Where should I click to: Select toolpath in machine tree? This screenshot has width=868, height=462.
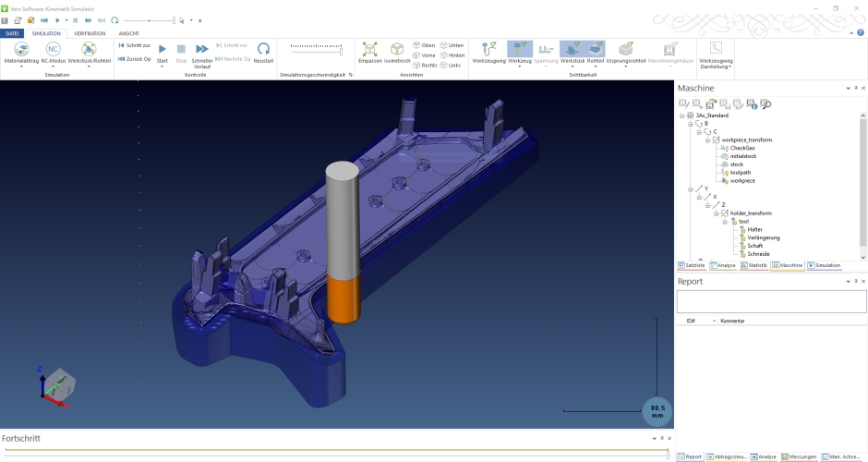point(741,172)
